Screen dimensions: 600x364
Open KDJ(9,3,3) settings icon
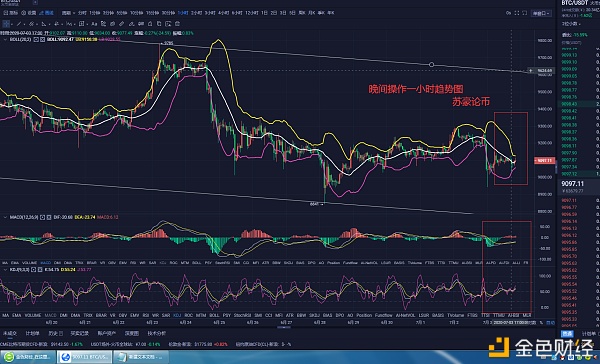(34, 269)
